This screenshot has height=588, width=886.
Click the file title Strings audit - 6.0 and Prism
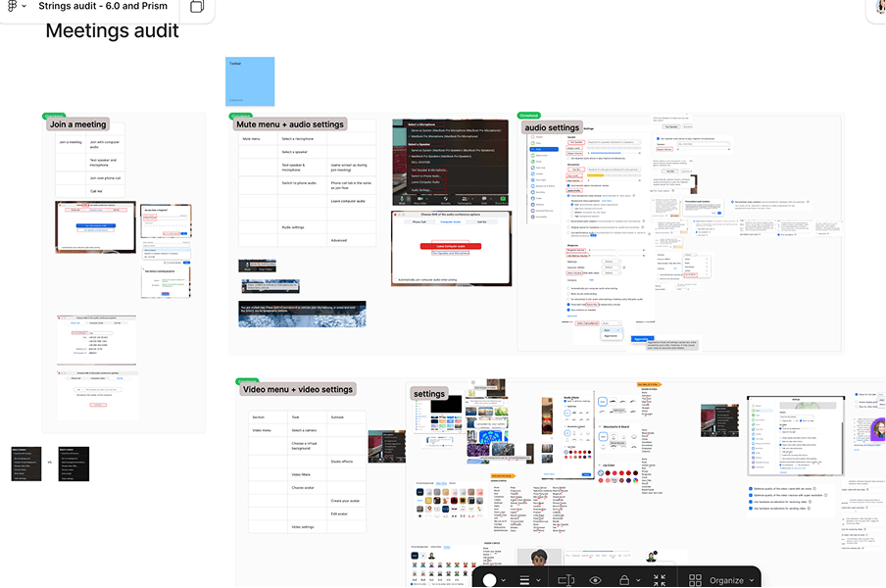click(103, 6)
